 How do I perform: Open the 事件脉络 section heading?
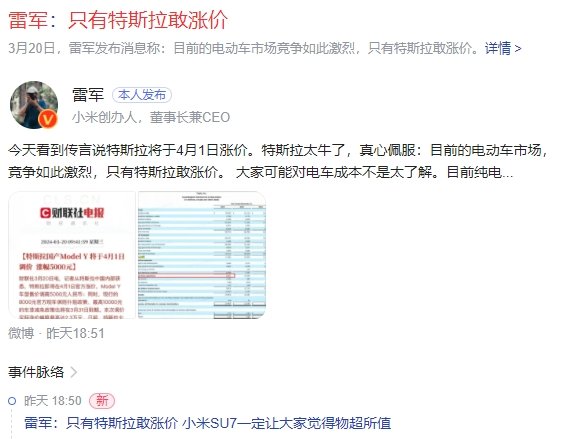tap(36, 372)
